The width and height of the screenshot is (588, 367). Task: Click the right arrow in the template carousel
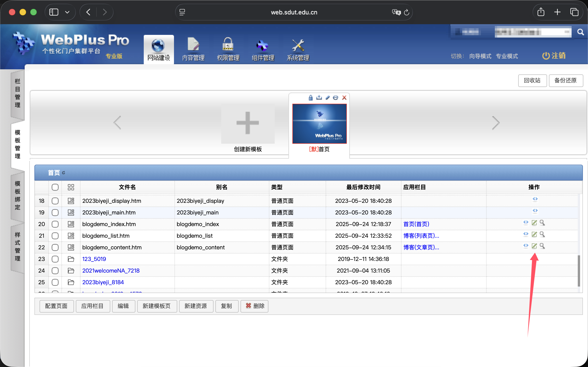coord(496,123)
